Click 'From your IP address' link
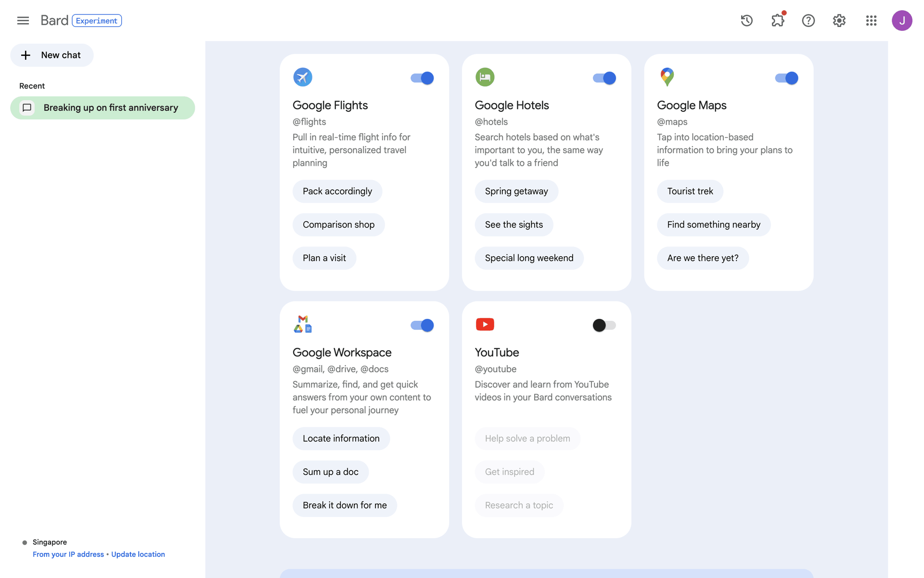The width and height of the screenshot is (924, 578). point(68,554)
